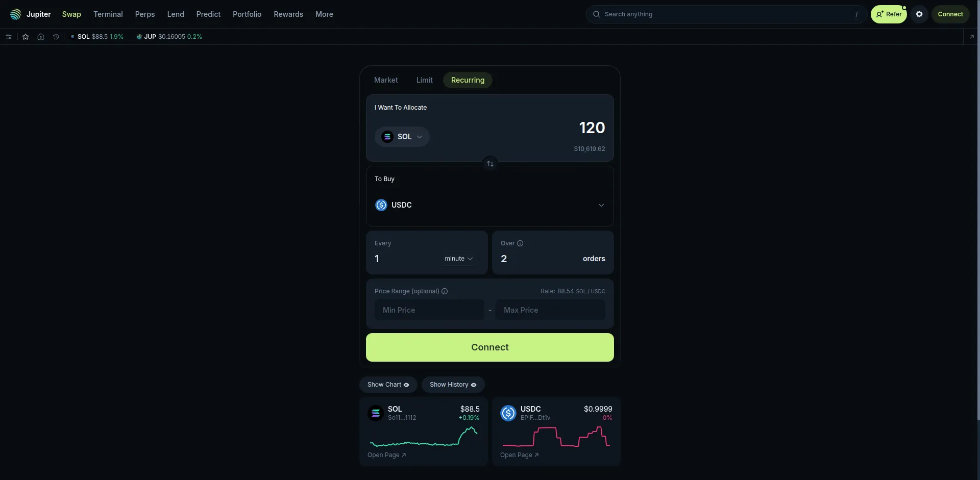Click the recent history clock icon
The height and width of the screenshot is (480, 980).
[56, 37]
